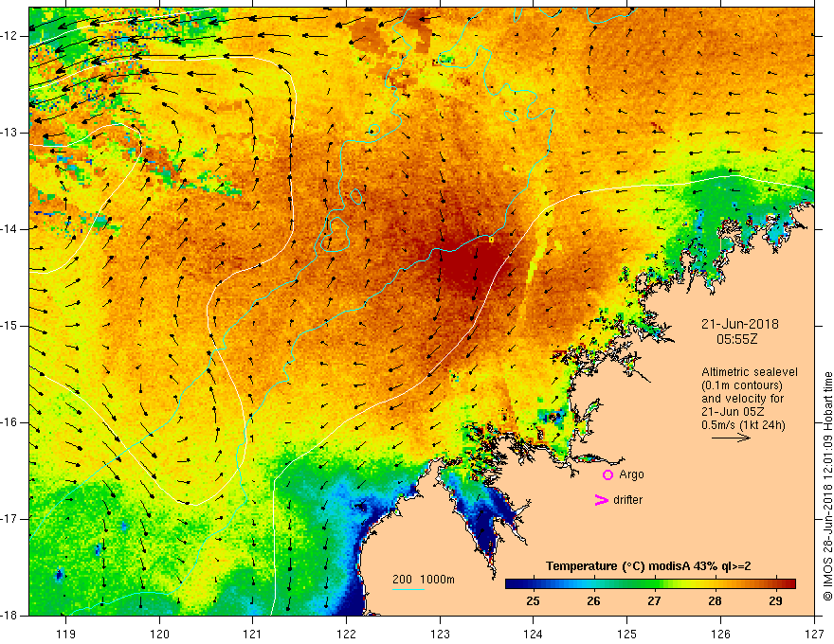834x644 pixels.
Task: Click the longitude axis label 126
Action: tap(720, 634)
